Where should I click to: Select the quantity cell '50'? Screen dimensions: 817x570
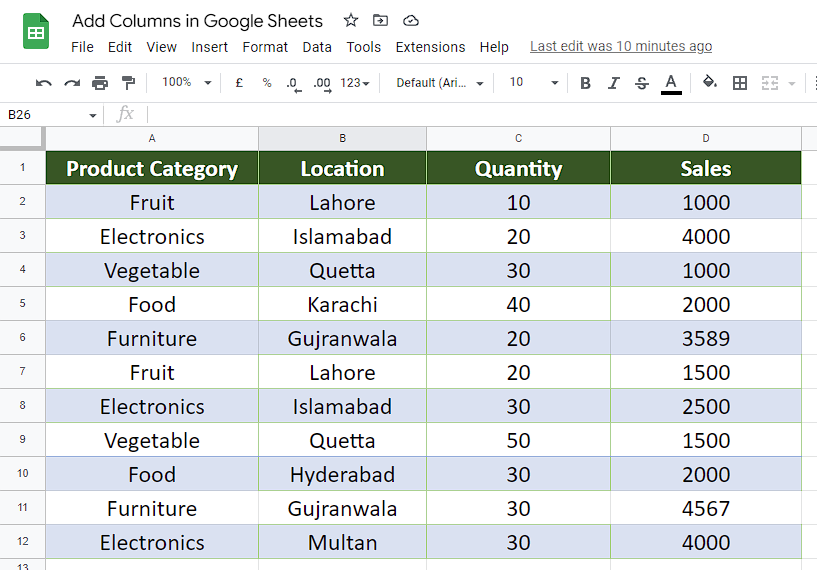click(518, 440)
